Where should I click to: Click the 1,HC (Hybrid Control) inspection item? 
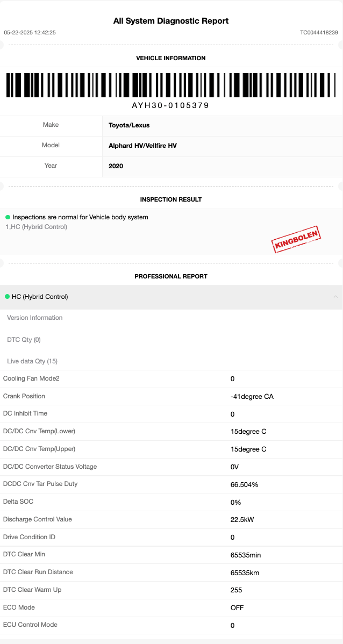(37, 227)
